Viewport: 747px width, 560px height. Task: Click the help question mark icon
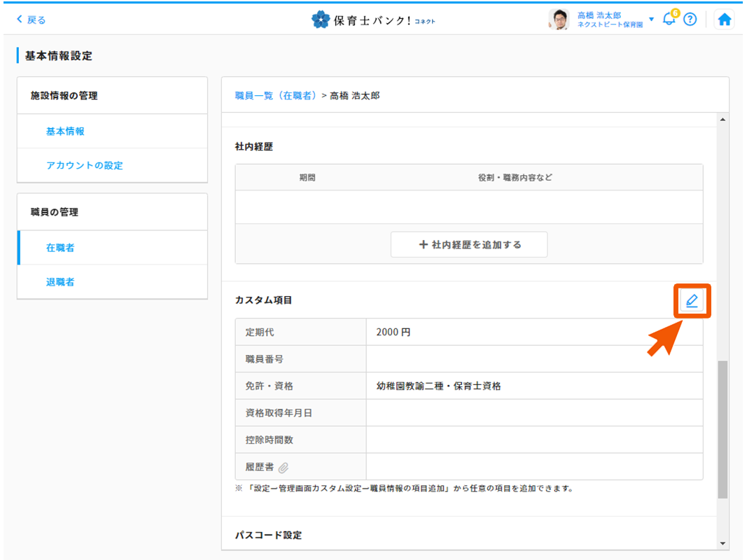tap(690, 20)
